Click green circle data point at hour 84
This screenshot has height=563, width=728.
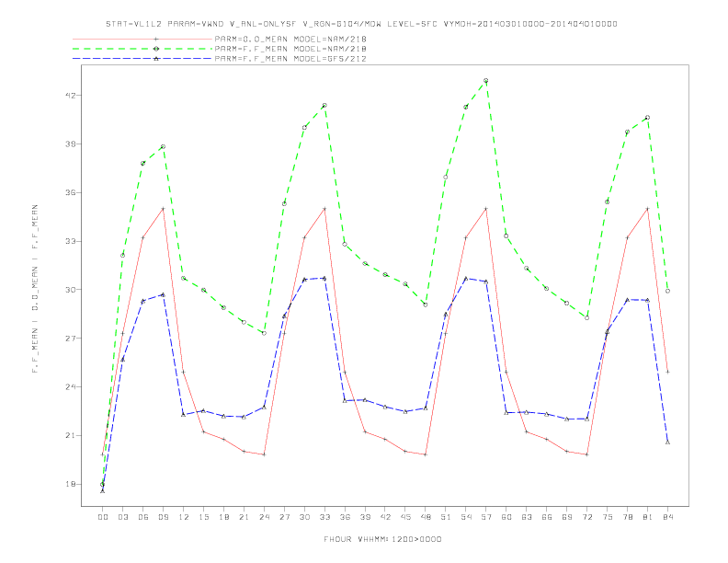667,291
